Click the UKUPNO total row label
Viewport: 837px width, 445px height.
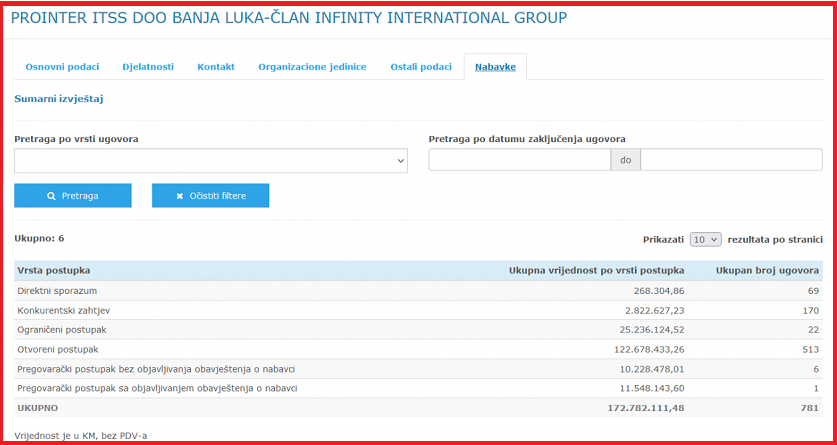[37, 408]
